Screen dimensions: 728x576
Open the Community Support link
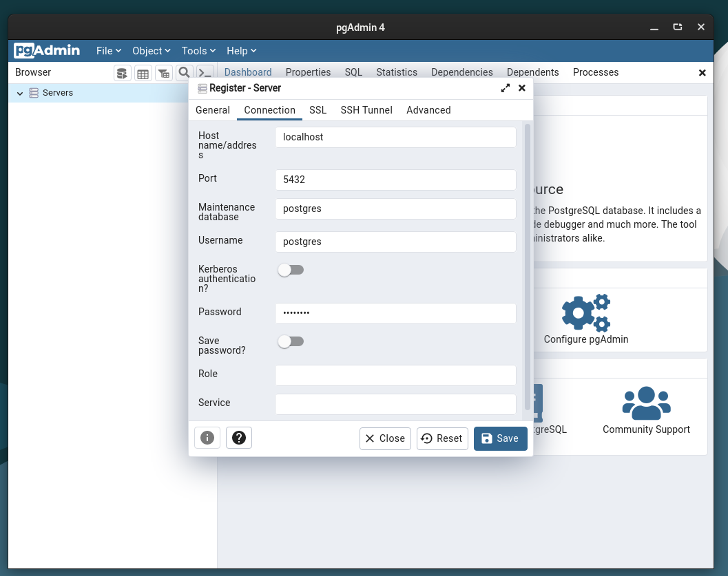tap(646, 429)
